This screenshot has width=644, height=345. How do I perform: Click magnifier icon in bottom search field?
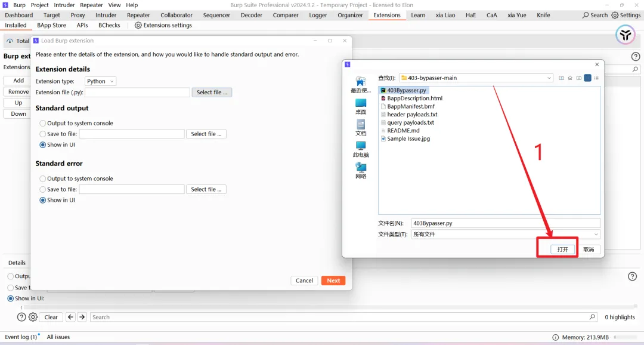pyautogui.click(x=592, y=317)
